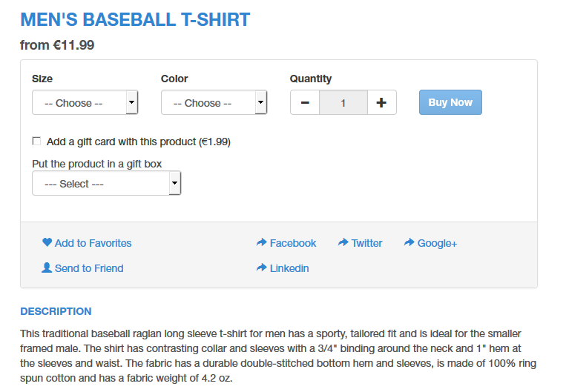
Task: Increase quantity with the plus button
Action: pyautogui.click(x=381, y=102)
